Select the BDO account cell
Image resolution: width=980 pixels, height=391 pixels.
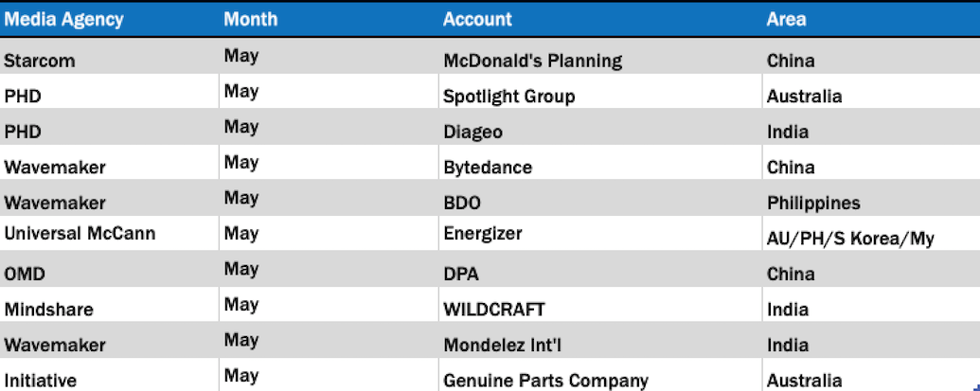[464, 203]
